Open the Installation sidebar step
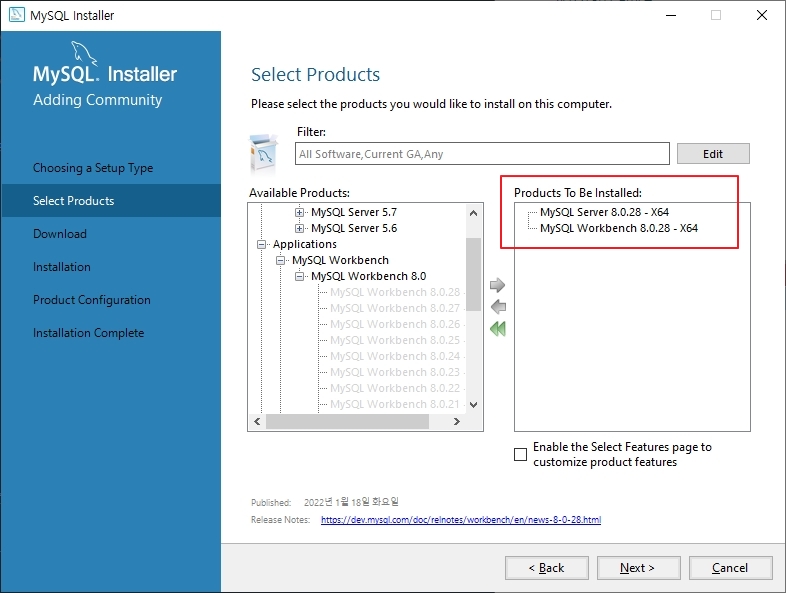 [62, 267]
